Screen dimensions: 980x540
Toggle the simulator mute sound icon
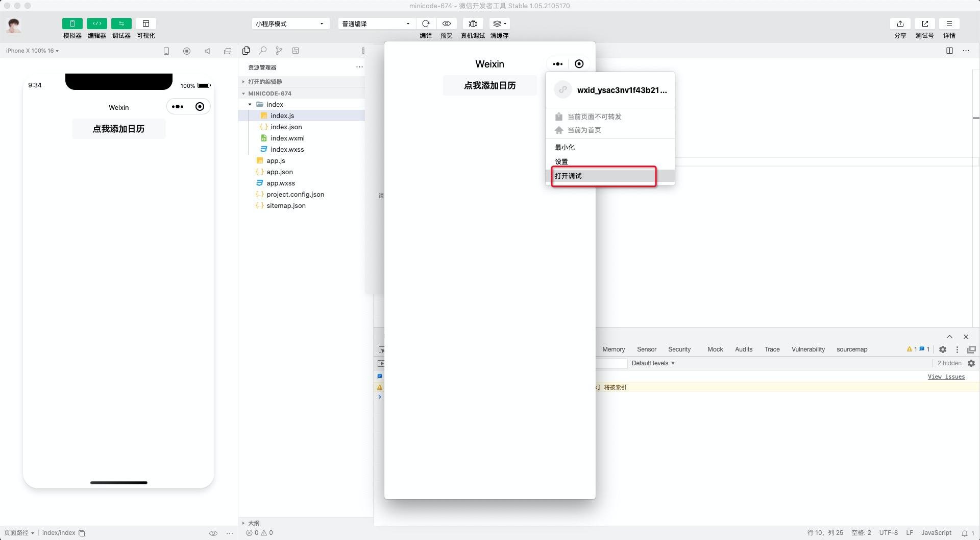(x=207, y=51)
